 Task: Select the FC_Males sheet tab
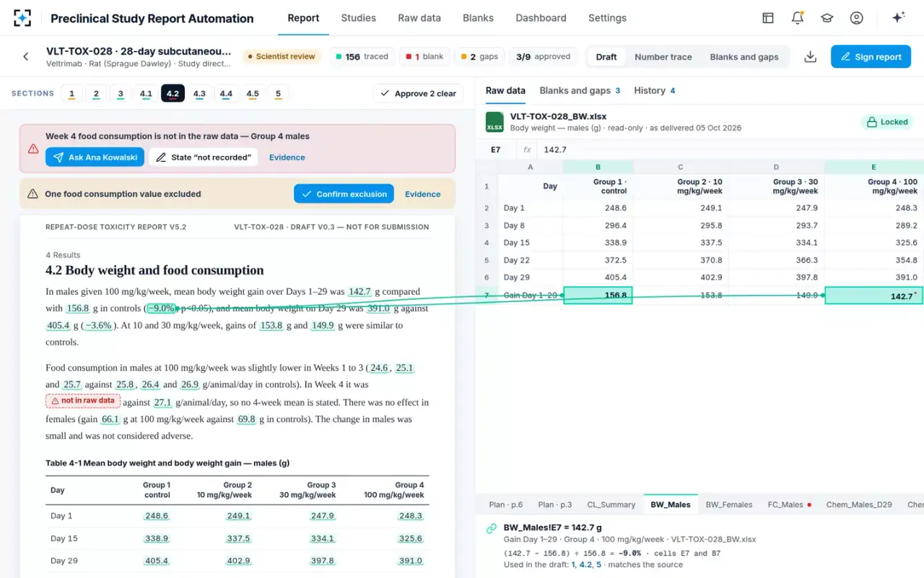[x=790, y=504]
